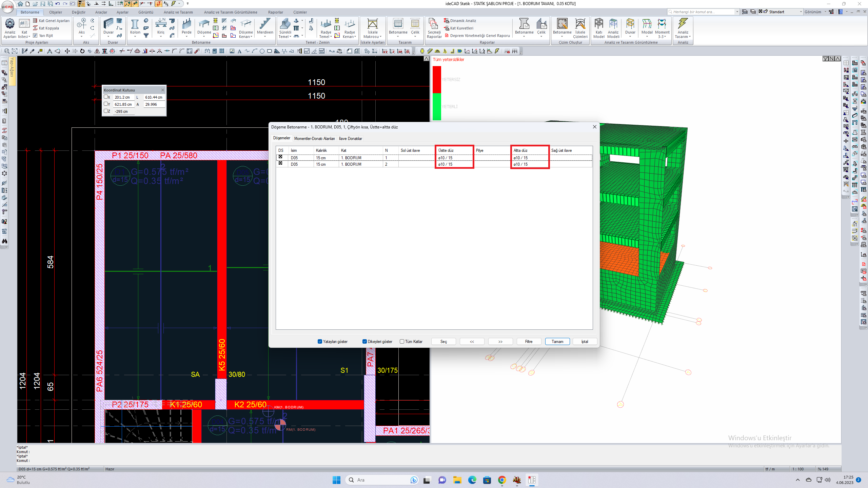Toggle DS checkbox for D05 row N 1

pos(280,157)
